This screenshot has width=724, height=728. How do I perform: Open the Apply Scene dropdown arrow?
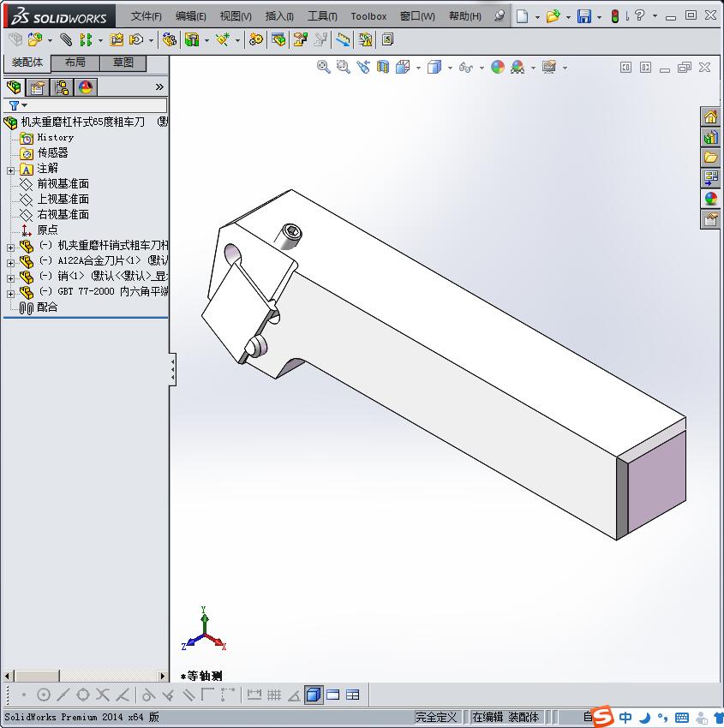click(x=533, y=69)
